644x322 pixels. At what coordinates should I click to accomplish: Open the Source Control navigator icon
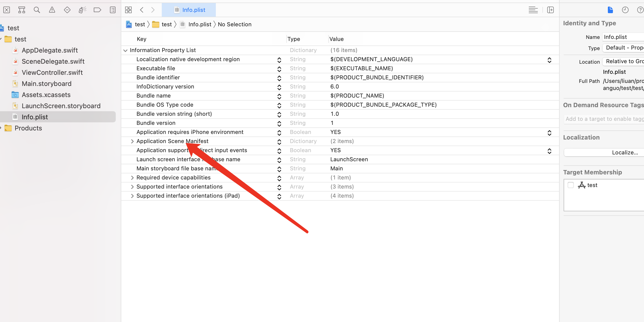[7, 10]
